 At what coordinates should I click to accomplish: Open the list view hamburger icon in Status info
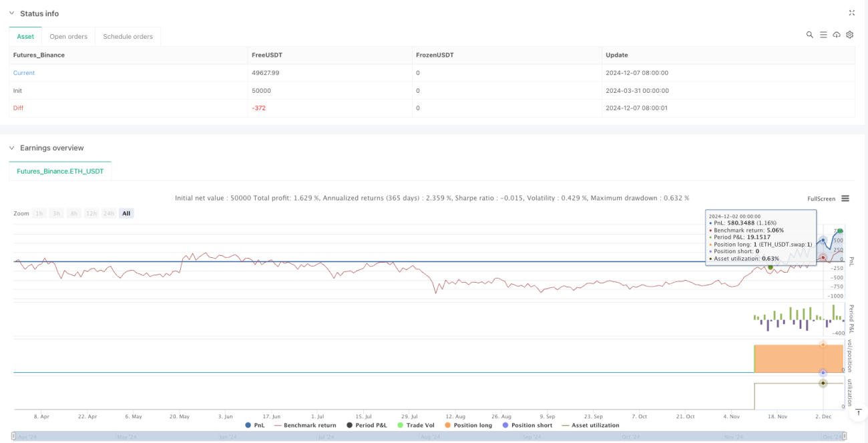click(823, 35)
